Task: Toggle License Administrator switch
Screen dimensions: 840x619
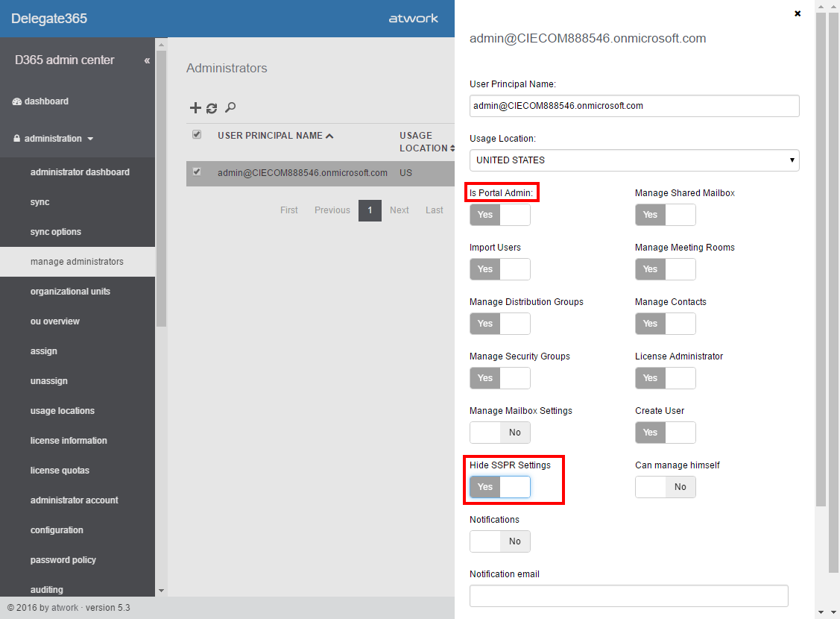Action: (666, 378)
